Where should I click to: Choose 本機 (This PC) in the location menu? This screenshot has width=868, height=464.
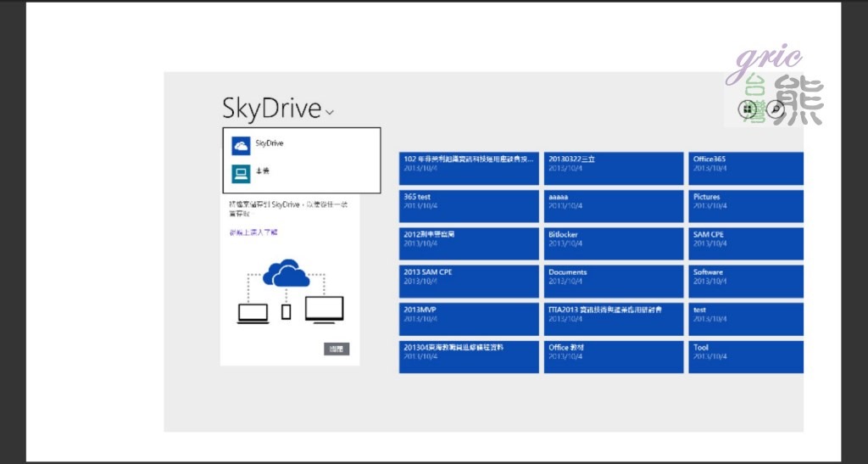click(x=302, y=173)
